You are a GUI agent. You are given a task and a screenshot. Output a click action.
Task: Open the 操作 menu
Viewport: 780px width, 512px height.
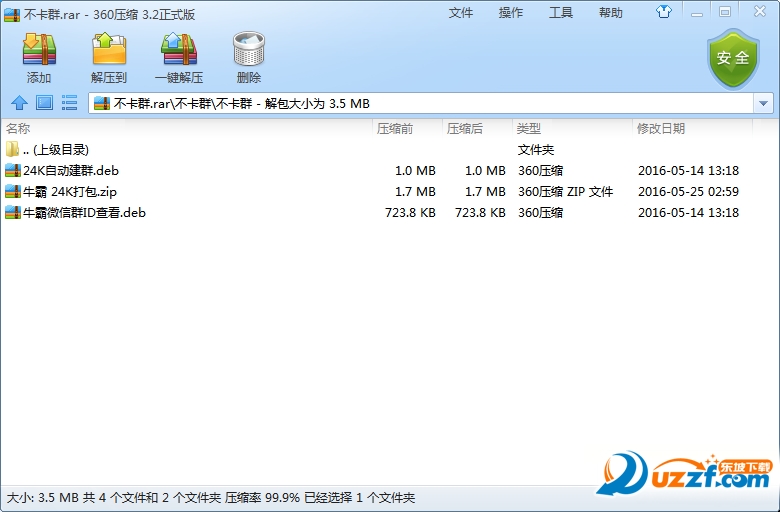pos(511,13)
